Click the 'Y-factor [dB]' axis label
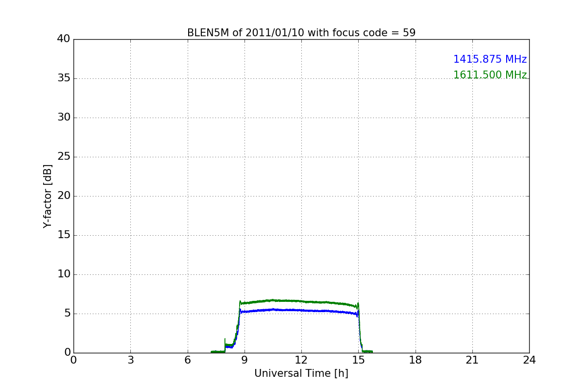 (48, 196)
